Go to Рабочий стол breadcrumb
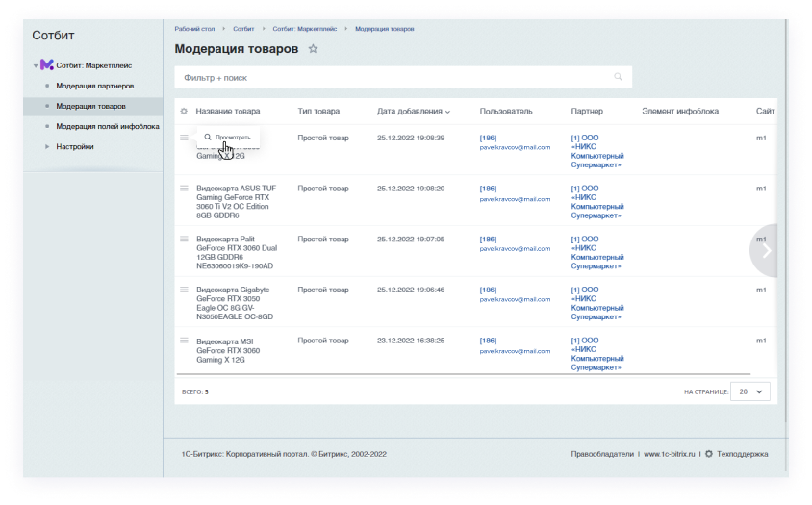 click(194, 29)
